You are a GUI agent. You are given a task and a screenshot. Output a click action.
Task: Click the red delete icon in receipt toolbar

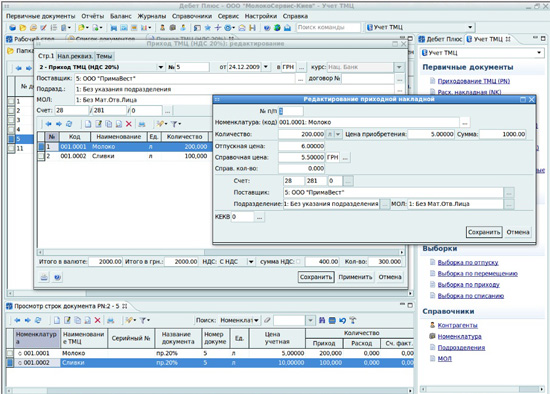129,124
